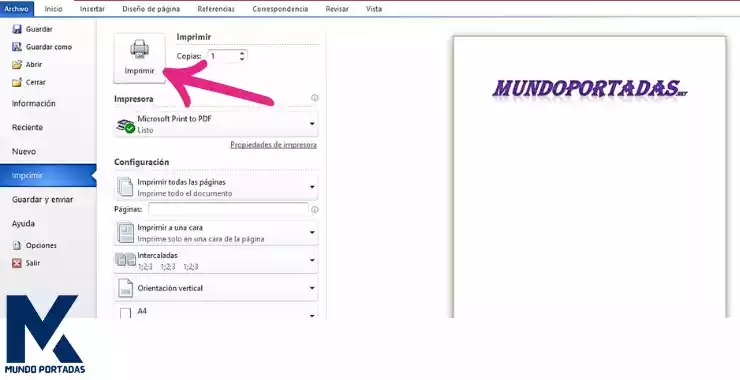
Task: Click the red Salir icon
Action: coord(17,263)
